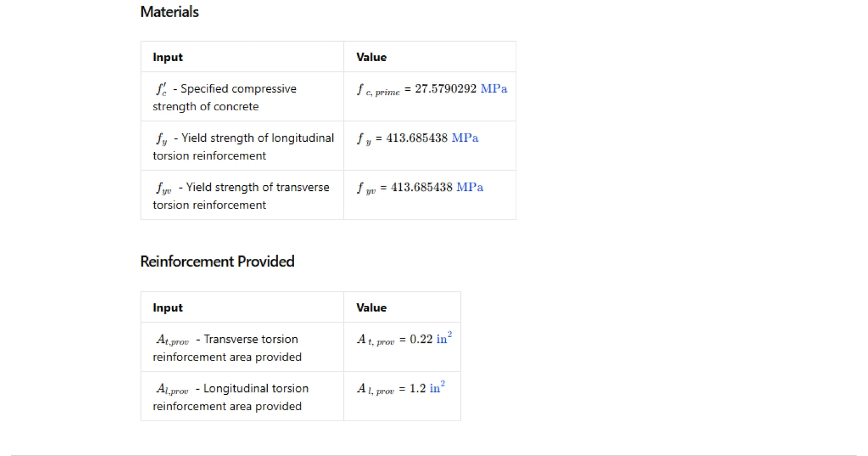Image resolution: width=868 pixels, height=456 pixels.
Task: Click the in² unit link beside A l,prov
Action: [x=437, y=387]
